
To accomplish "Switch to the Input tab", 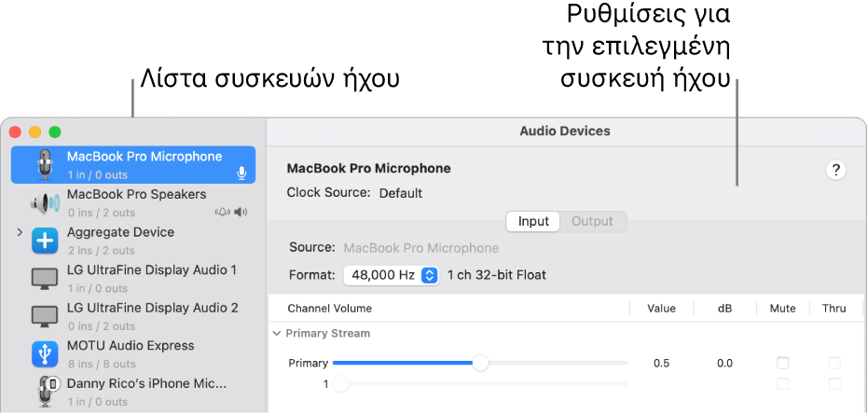I will (533, 221).
